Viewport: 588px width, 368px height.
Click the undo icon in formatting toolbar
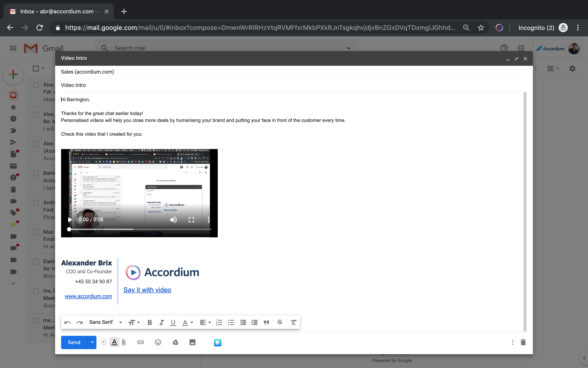[67, 322]
